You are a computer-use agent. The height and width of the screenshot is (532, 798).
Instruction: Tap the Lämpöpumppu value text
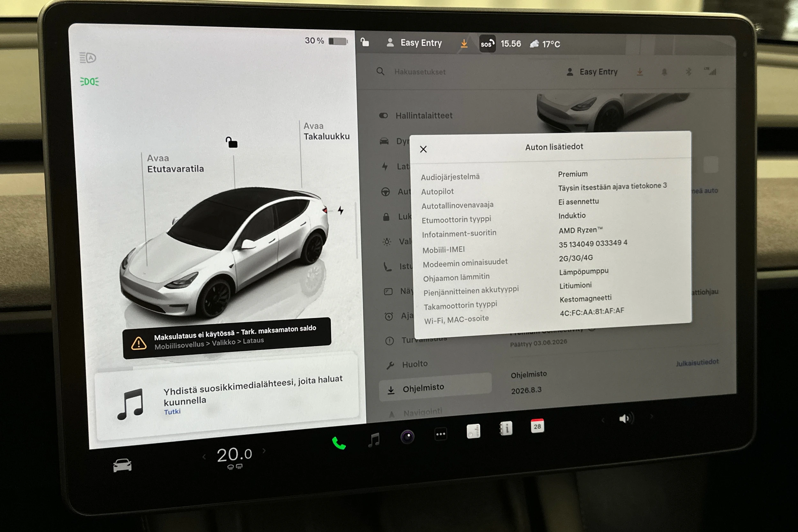click(x=583, y=272)
